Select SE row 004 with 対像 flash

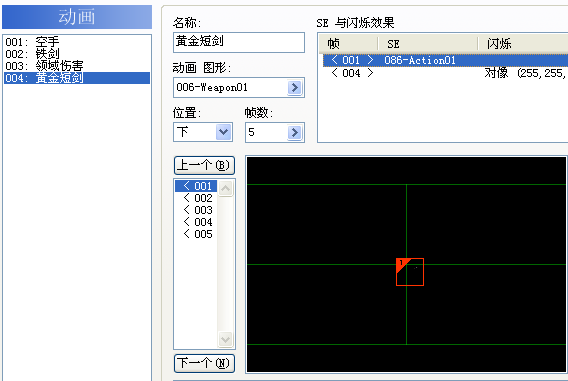[x=445, y=73]
